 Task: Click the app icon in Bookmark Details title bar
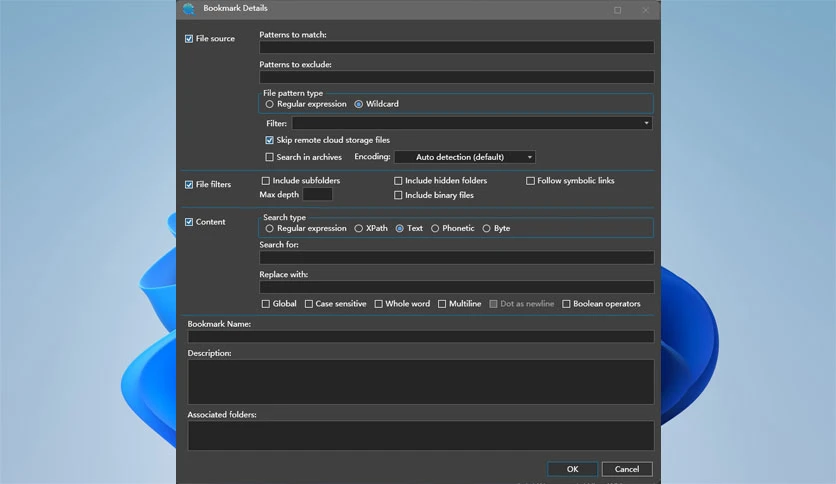189,9
